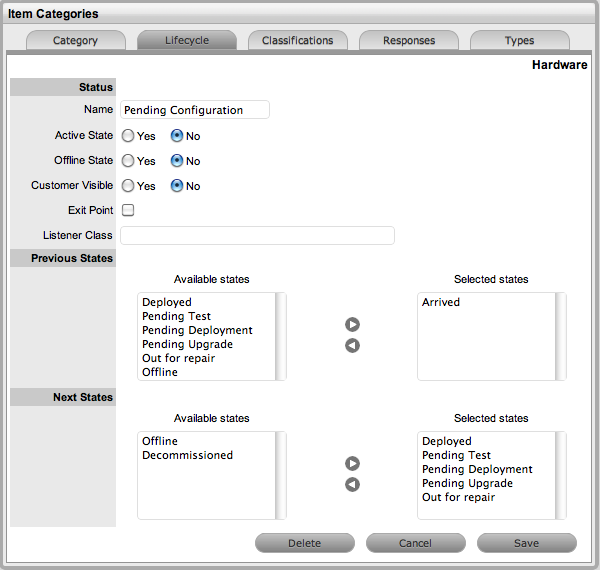Select Pending Test in Previous States available list

(x=176, y=316)
